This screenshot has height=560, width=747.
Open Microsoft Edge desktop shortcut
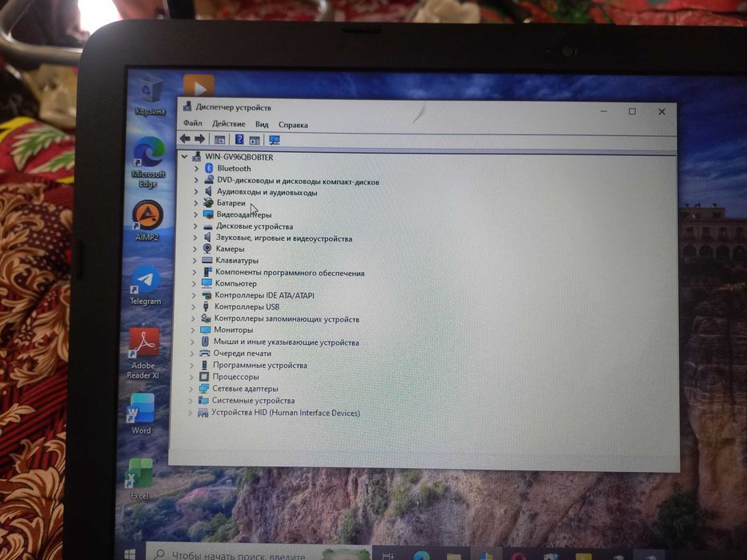coord(148,162)
